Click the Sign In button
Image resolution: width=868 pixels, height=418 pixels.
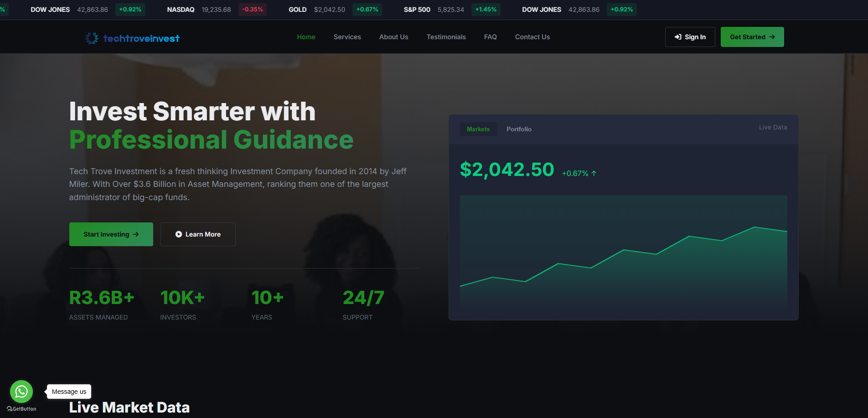click(690, 37)
